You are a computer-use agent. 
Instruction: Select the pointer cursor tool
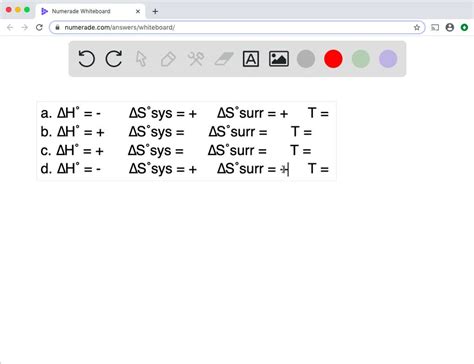(x=141, y=59)
